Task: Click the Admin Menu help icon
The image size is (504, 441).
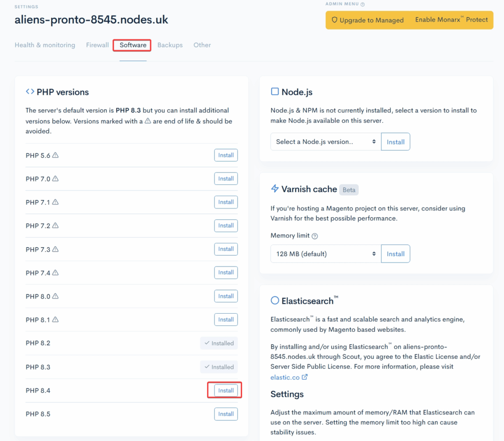Action: click(363, 4)
